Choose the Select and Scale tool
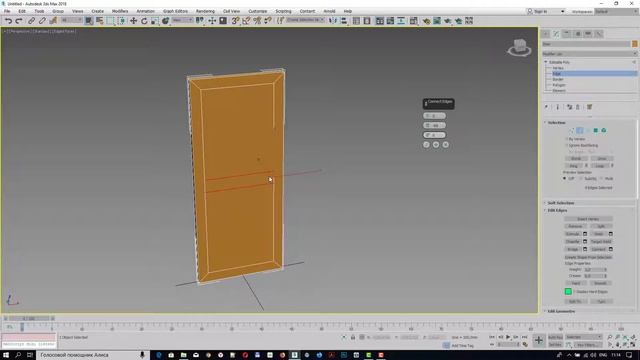The image size is (640, 360). point(155,20)
